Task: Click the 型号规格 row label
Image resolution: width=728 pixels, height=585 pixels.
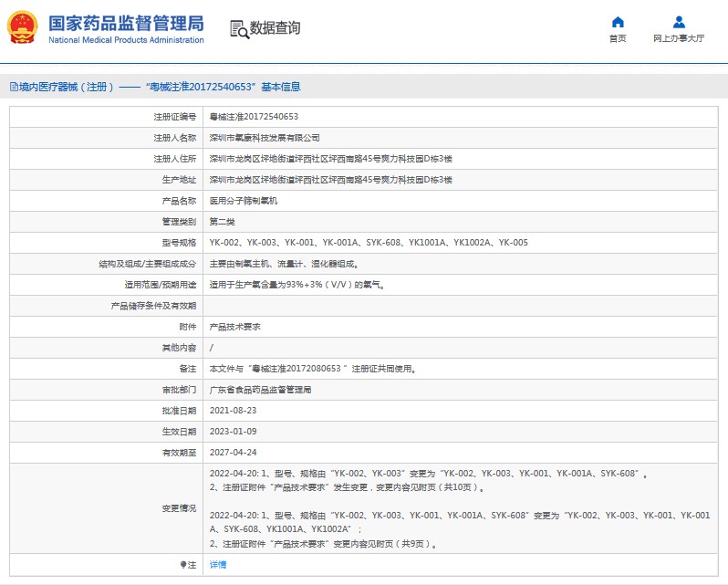Action: (x=179, y=243)
